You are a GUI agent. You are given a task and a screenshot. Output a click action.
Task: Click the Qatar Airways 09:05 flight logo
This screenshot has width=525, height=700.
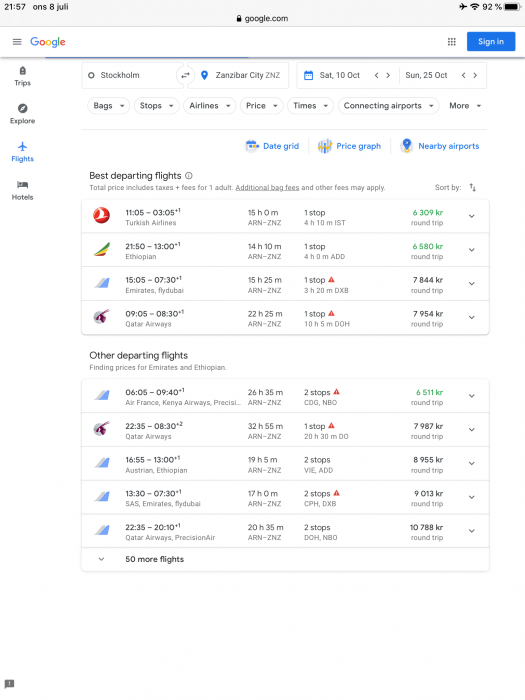pyautogui.click(x=101, y=317)
